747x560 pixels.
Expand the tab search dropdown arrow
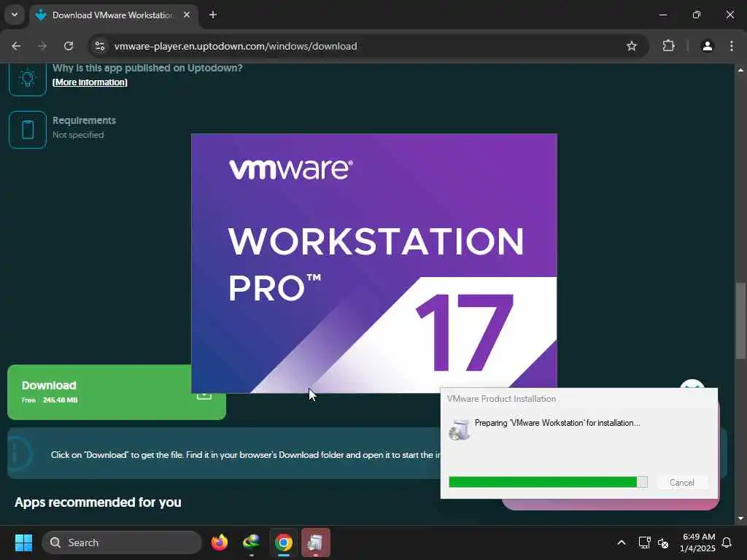pyautogui.click(x=15, y=15)
